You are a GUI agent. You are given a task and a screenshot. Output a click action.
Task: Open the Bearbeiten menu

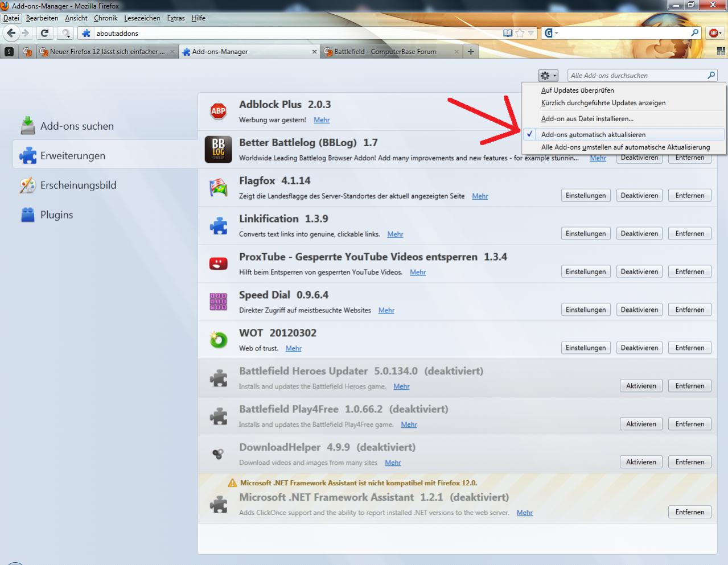[42, 18]
